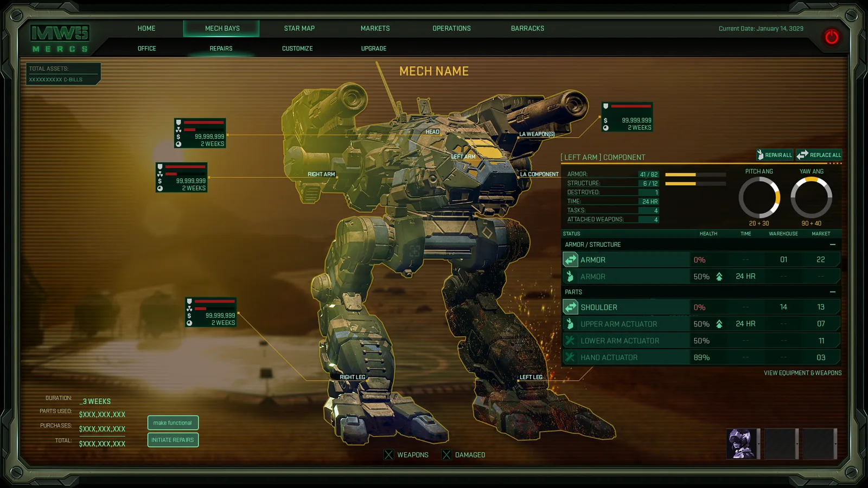Click upgrade arrow on the 50% ARMOR row
Screen dimensions: 868x488
[x=719, y=277]
